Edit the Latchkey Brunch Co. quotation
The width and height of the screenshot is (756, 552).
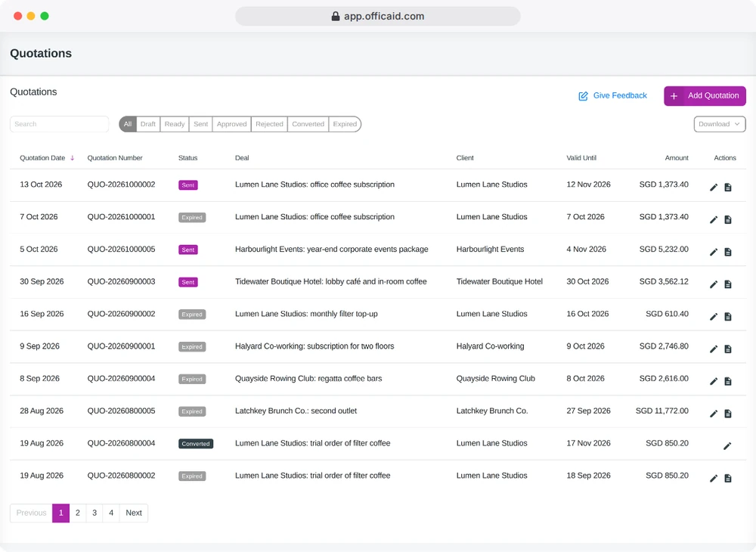coord(714,414)
